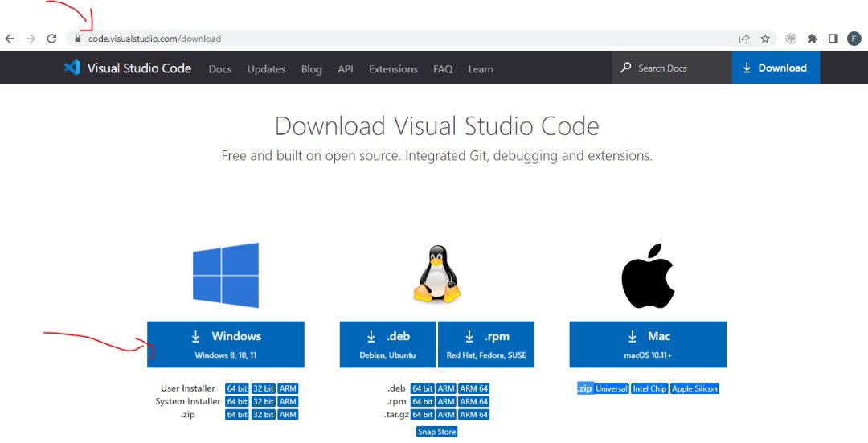Select Linux .rpm ARM 64

(x=474, y=401)
